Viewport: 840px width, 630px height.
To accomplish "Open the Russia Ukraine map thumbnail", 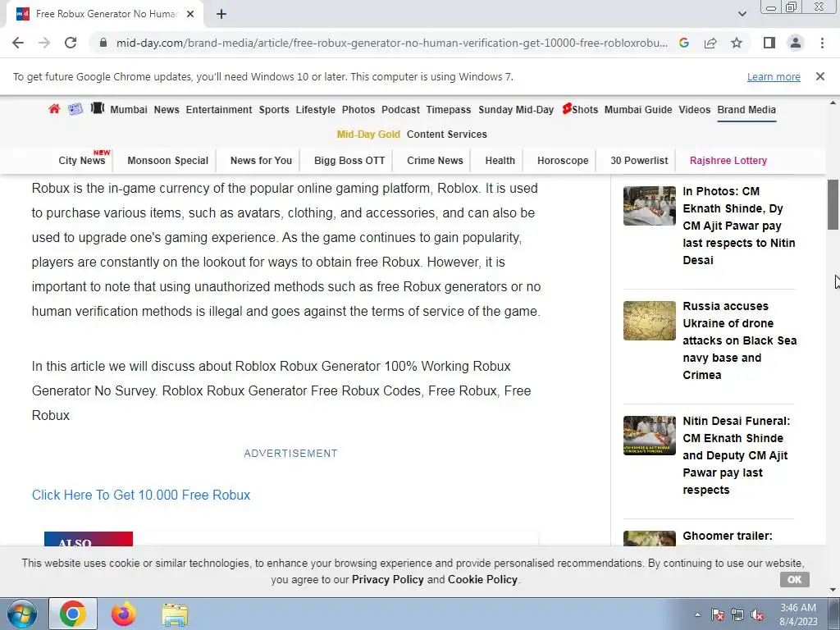I will pyautogui.click(x=650, y=321).
